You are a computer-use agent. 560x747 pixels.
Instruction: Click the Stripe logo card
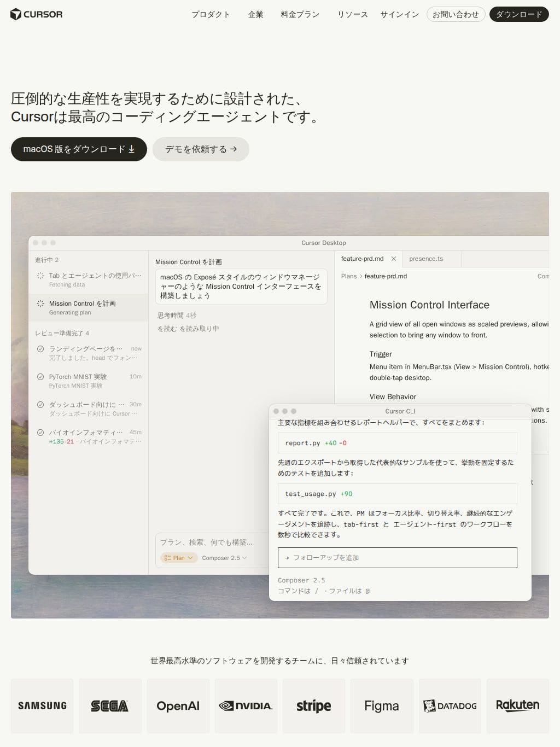tap(314, 706)
